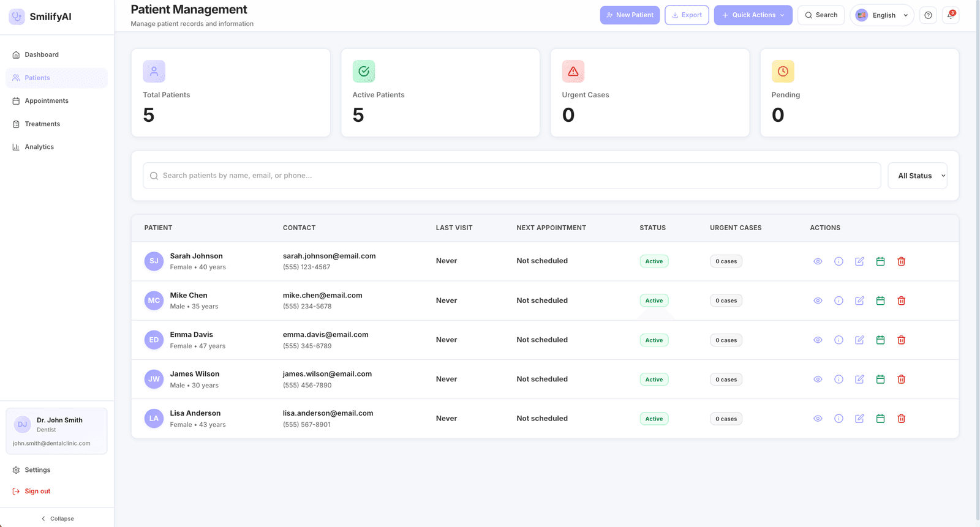Focus the patient search input field
Viewport: 980px width, 527px height.
pyautogui.click(x=511, y=176)
